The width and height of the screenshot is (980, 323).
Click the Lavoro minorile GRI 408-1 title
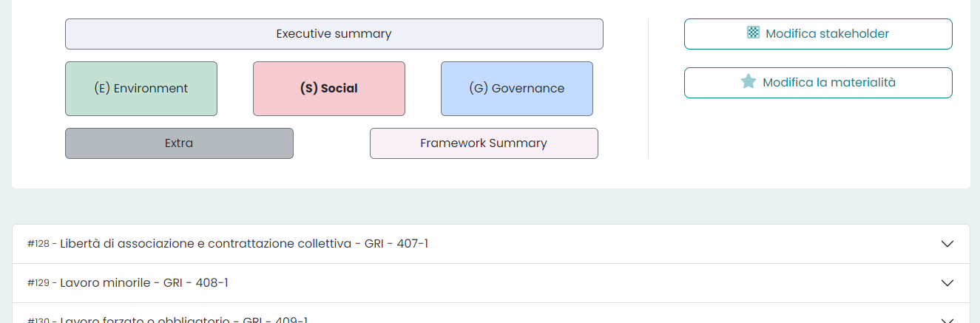click(x=144, y=283)
